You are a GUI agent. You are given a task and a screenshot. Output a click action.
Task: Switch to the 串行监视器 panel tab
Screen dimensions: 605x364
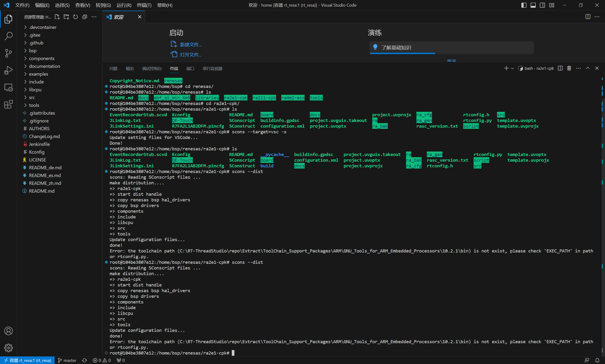point(213,69)
